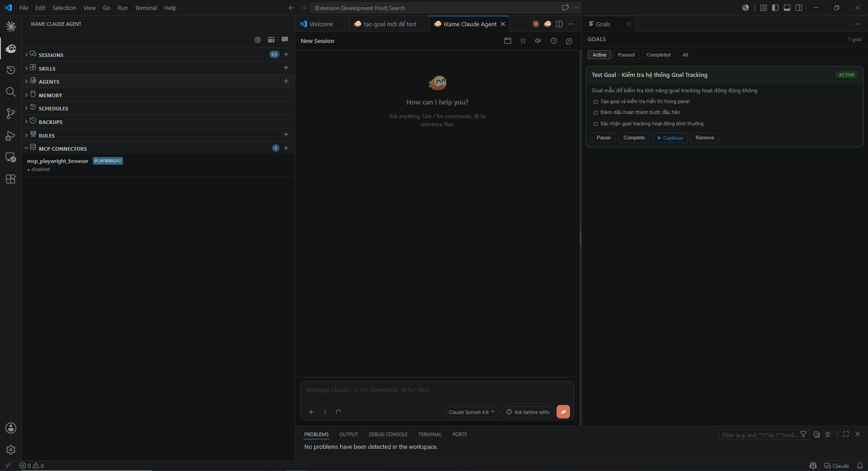This screenshot has width=868, height=471.
Task: Add a new session with plus icon
Action: pyautogui.click(x=286, y=54)
